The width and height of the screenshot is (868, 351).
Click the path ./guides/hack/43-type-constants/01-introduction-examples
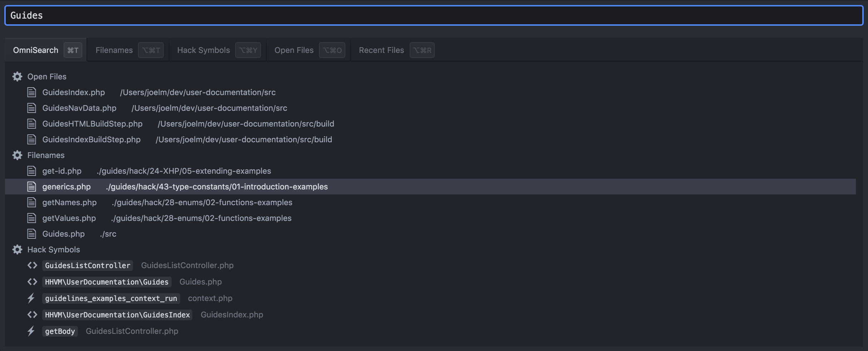pyautogui.click(x=217, y=187)
